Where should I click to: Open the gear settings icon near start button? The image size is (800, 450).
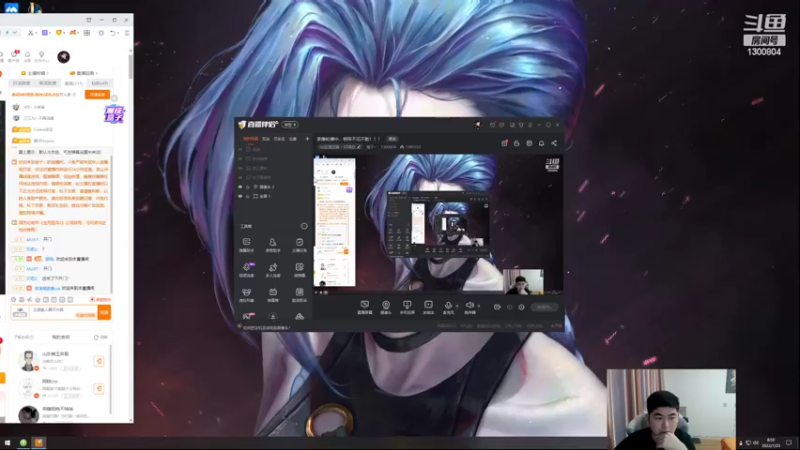coord(521,307)
